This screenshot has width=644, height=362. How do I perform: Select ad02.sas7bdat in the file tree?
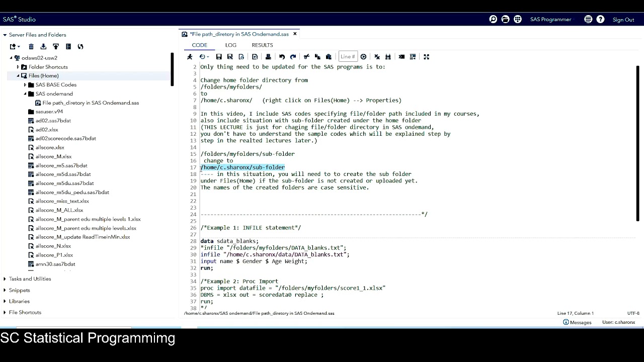pyautogui.click(x=53, y=121)
